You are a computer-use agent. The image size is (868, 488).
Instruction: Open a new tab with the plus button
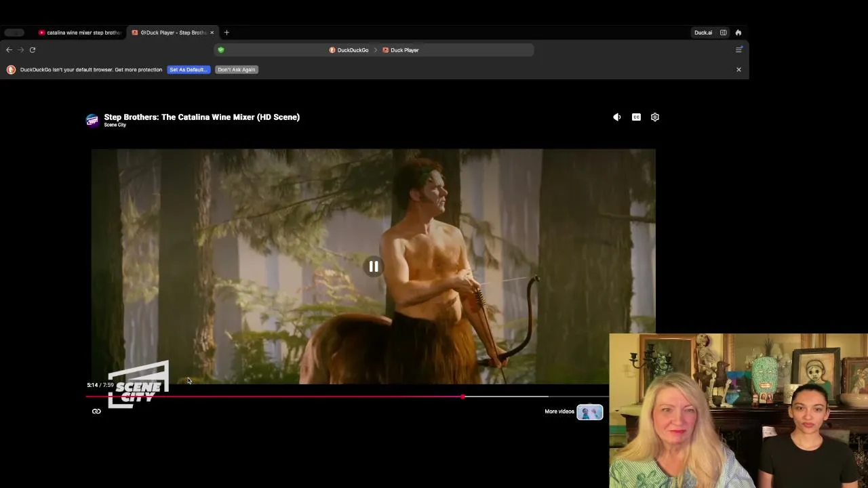point(226,33)
